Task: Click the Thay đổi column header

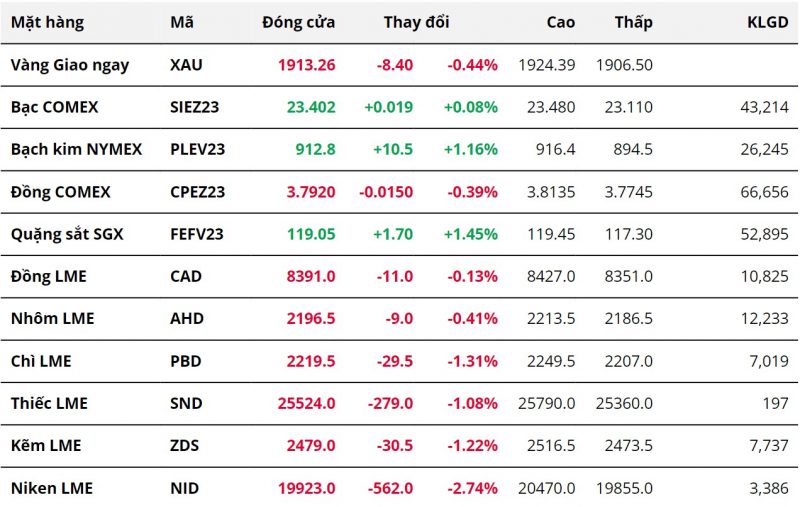Action: 416,22
